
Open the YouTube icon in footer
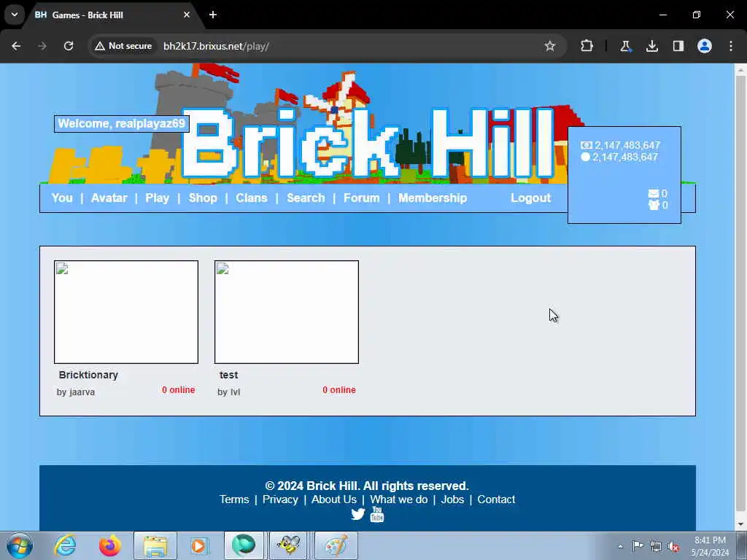pos(377,514)
